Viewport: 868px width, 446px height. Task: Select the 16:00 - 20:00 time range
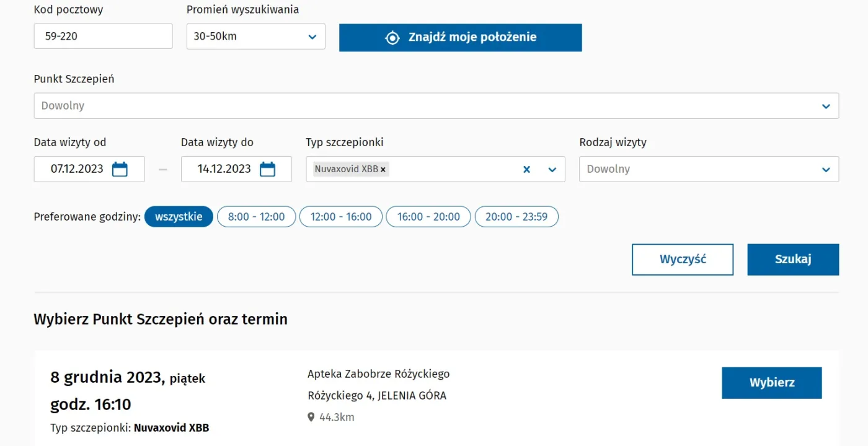428,217
